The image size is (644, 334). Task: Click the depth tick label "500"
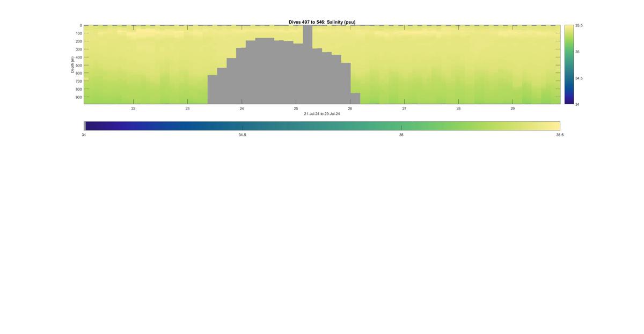coord(78,66)
